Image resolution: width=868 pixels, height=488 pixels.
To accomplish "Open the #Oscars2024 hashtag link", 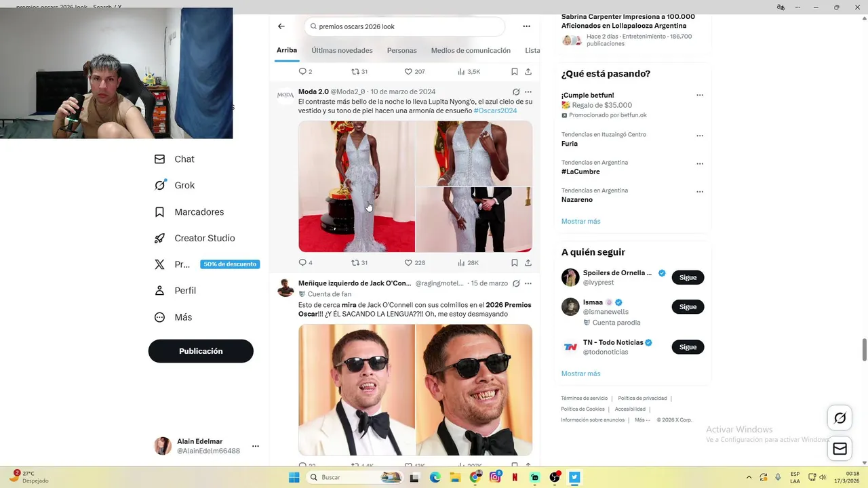I will [495, 110].
